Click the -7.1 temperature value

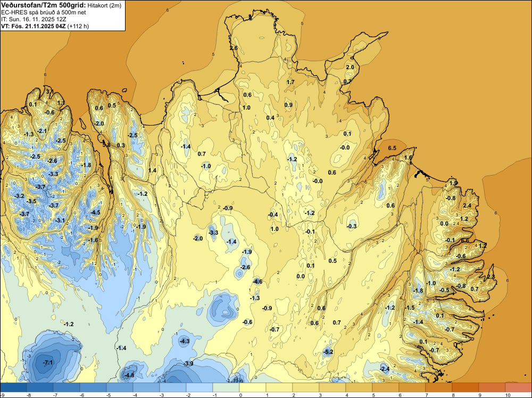point(48,363)
